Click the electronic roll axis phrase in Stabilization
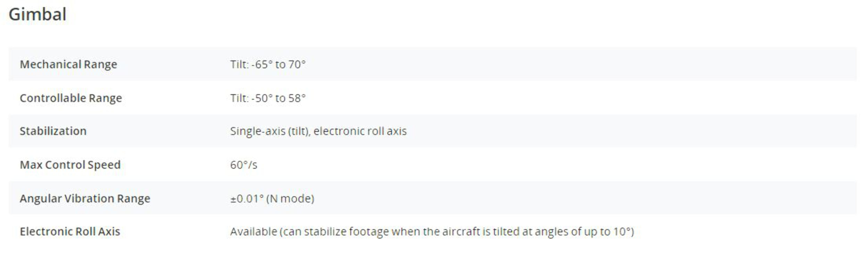The height and width of the screenshot is (259, 868). [360, 131]
